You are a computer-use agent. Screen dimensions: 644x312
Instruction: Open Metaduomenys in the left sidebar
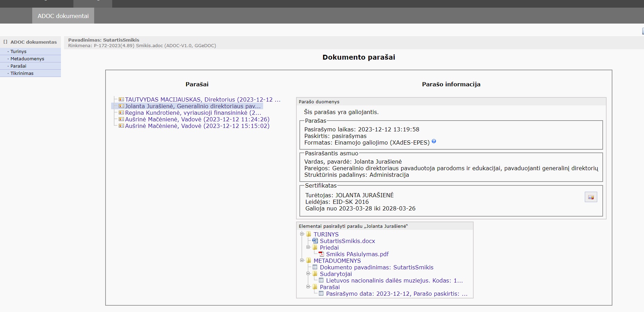coord(27,59)
